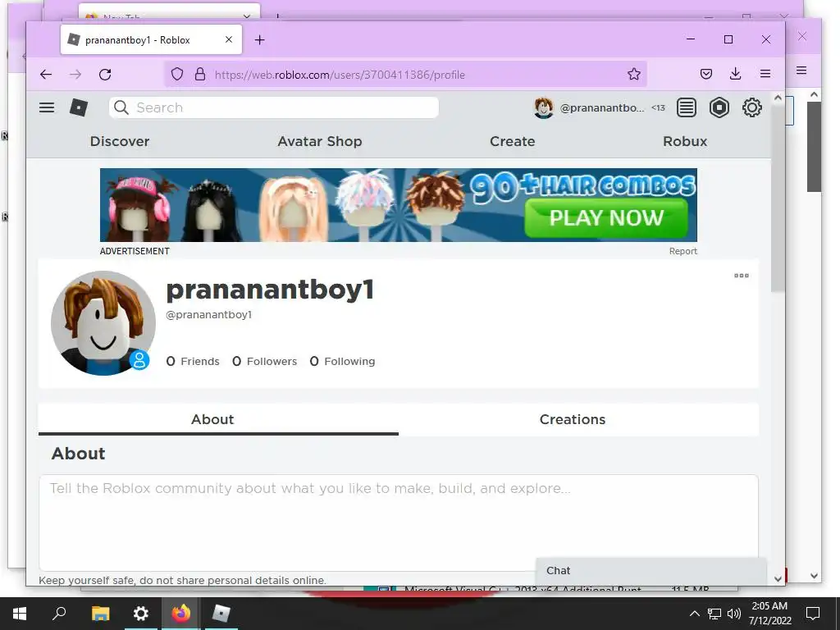Open the network status tray icon
Image resolution: width=840 pixels, height=630 pixels.
tap(714, 614)
